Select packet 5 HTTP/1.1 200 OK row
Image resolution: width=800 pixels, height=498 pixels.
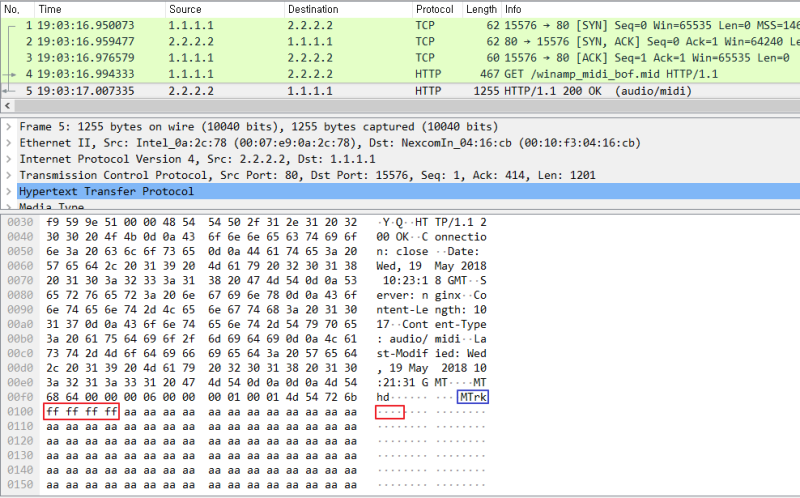pyautogui.click(x=400, y=91)
